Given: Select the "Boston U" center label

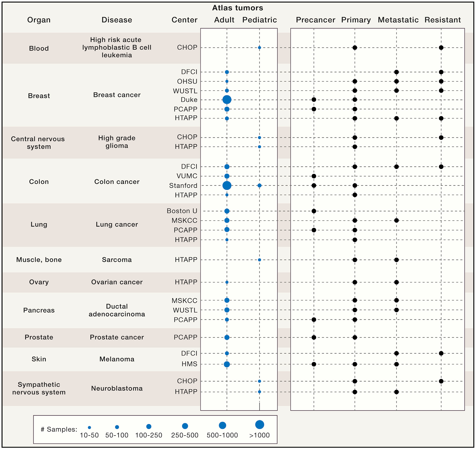Looking at the screenshot, I should [x=182, y=211].
